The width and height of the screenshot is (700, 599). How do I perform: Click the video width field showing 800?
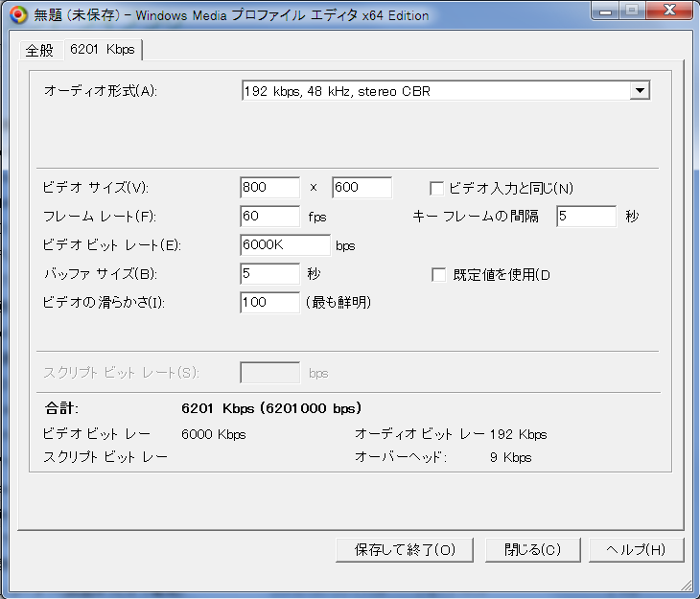pos(269,188)
